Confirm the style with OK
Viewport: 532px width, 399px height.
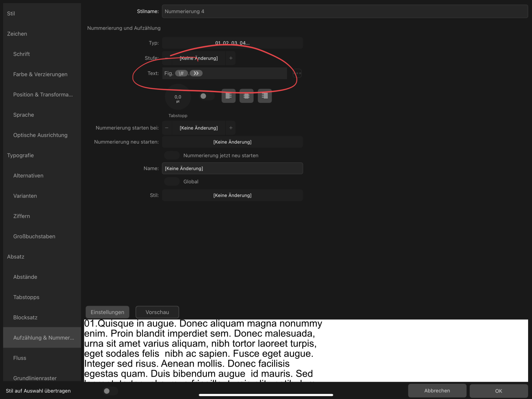point(498,390)
